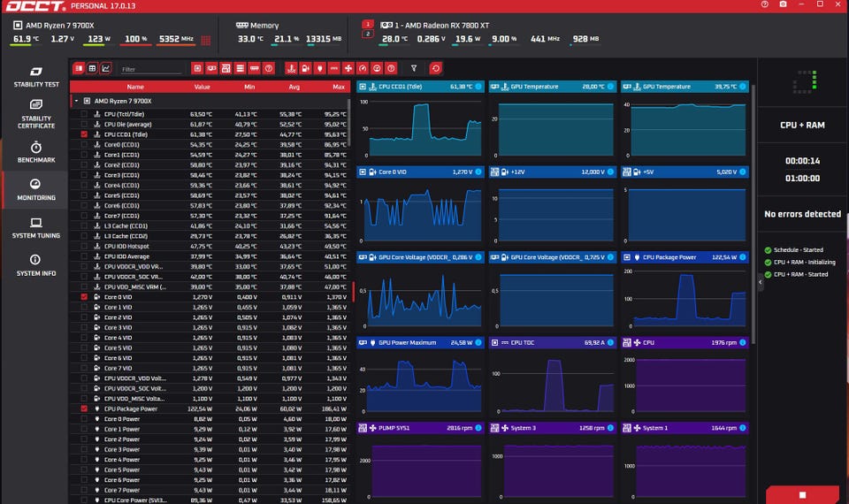Open the Stability Test section
Image resolution: width=849 pixels, height=504 pixels.
35,76
